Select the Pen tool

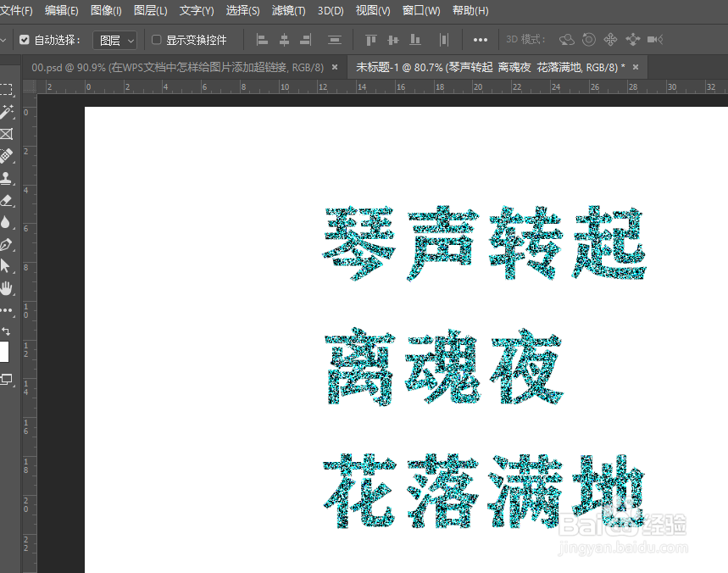(7, 244)
